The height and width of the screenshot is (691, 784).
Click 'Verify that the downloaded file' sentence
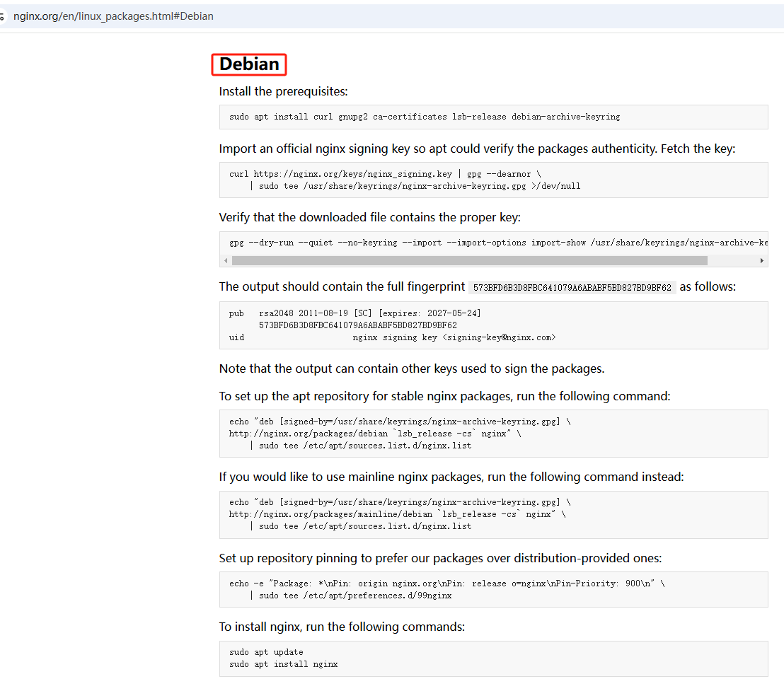pyautogui.click(x=369, y=217)
